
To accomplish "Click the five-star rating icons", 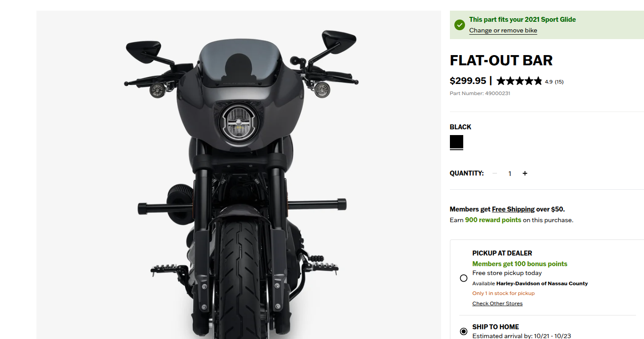I will coord(519,81).
